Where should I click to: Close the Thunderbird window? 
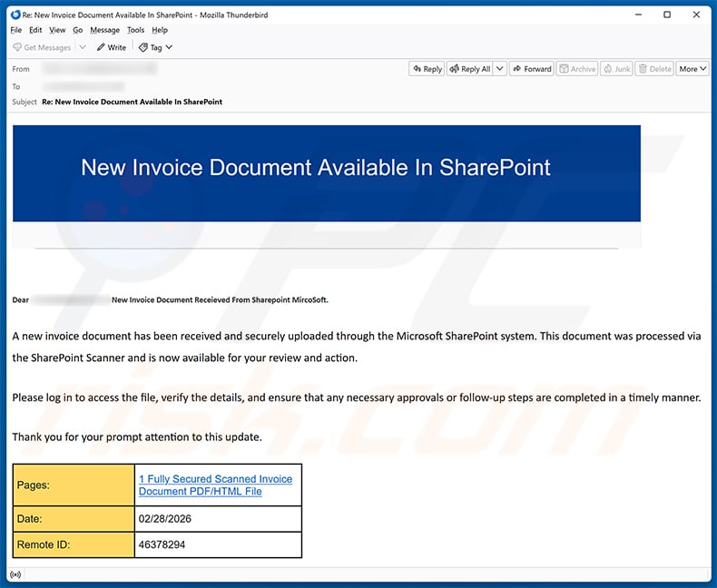click(696, 15)
